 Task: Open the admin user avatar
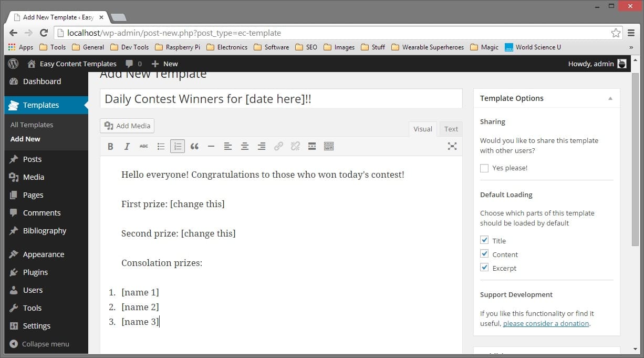coord(622,64)
